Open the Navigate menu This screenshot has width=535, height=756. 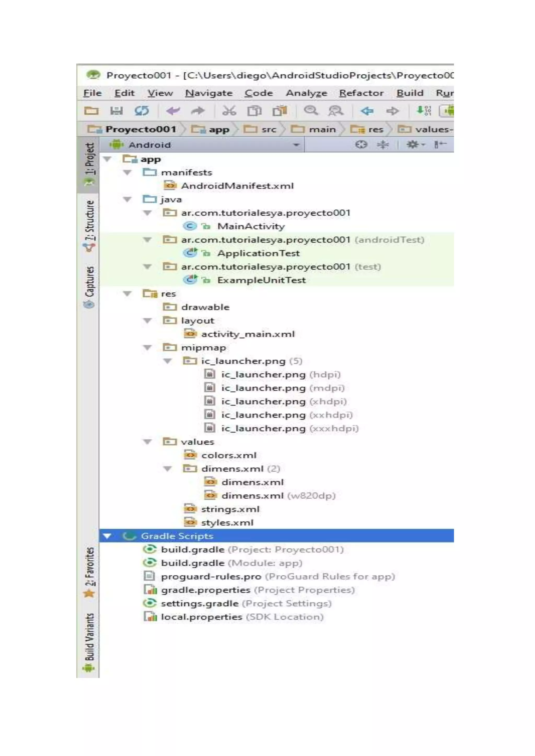[208, 93]
